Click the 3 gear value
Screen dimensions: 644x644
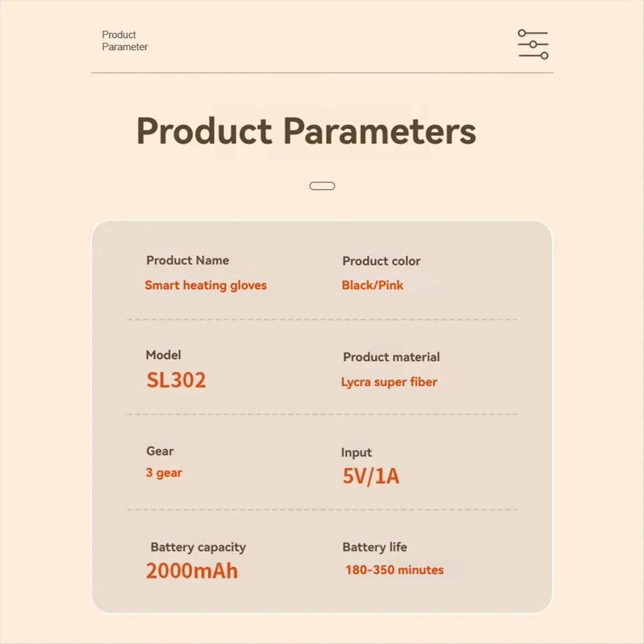point(164,473)
